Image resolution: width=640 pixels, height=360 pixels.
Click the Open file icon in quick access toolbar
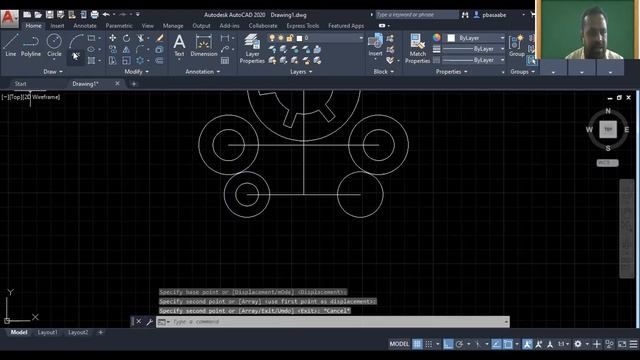(x=38, y=15)
